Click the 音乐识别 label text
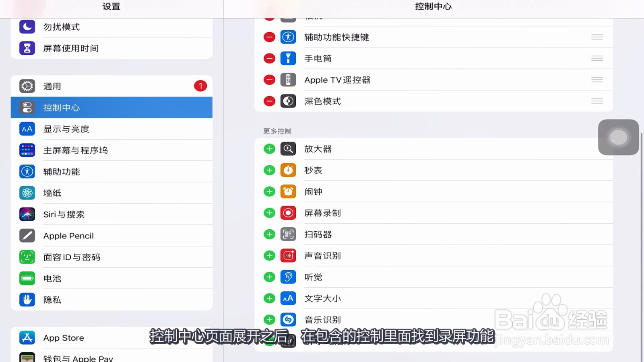The width and height of the screenshot is (644, 362). point(322,320)
